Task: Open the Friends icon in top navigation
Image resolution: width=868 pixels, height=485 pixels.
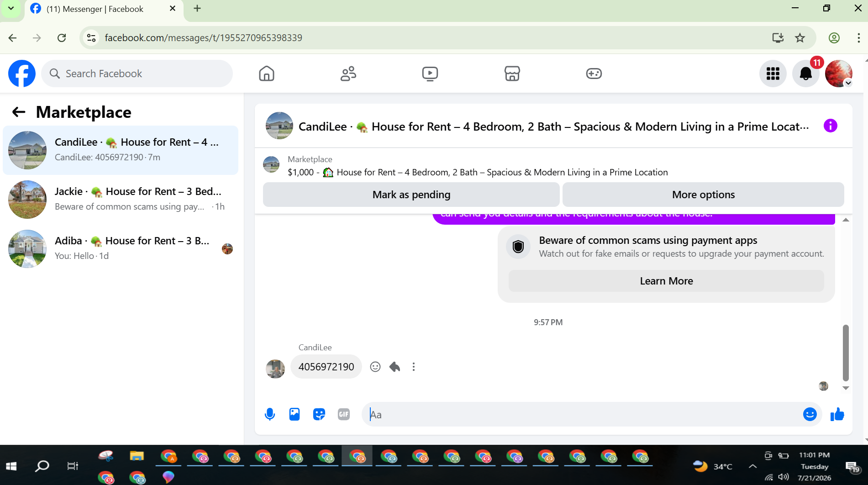Action: (x=348, y=74)
